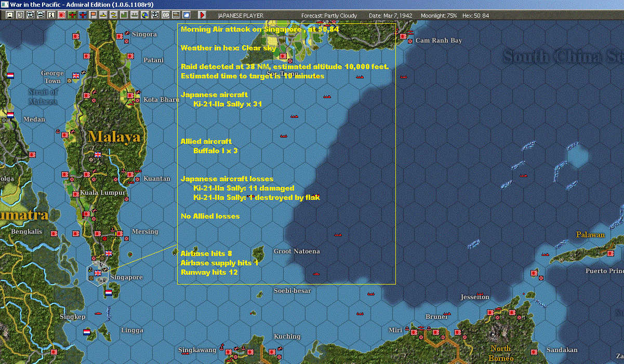Click the 'Kuching' map label
Screen dimensions: 624x364
(287, 336)
